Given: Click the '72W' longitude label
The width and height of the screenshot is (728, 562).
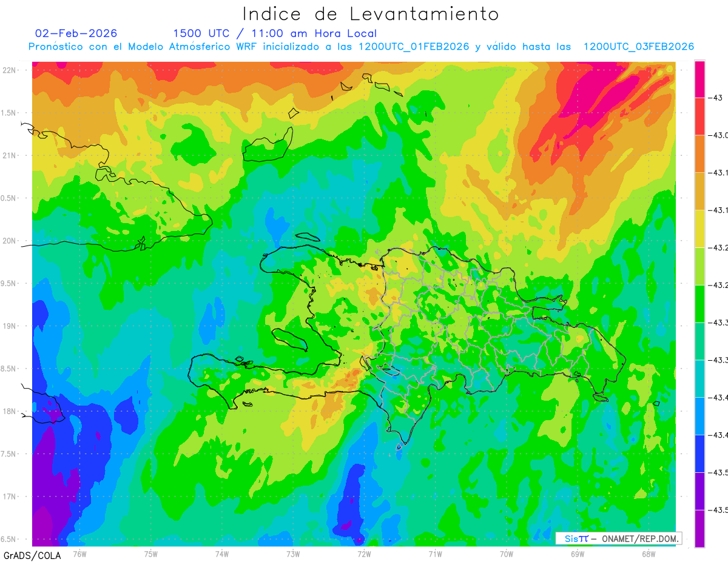Looking at the screenshot, I should [364, 554].
